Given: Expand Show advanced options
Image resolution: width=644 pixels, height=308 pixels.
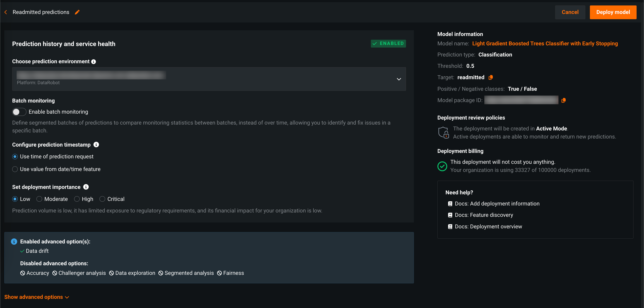Looking at the screenshot, I should click(36, 297).
